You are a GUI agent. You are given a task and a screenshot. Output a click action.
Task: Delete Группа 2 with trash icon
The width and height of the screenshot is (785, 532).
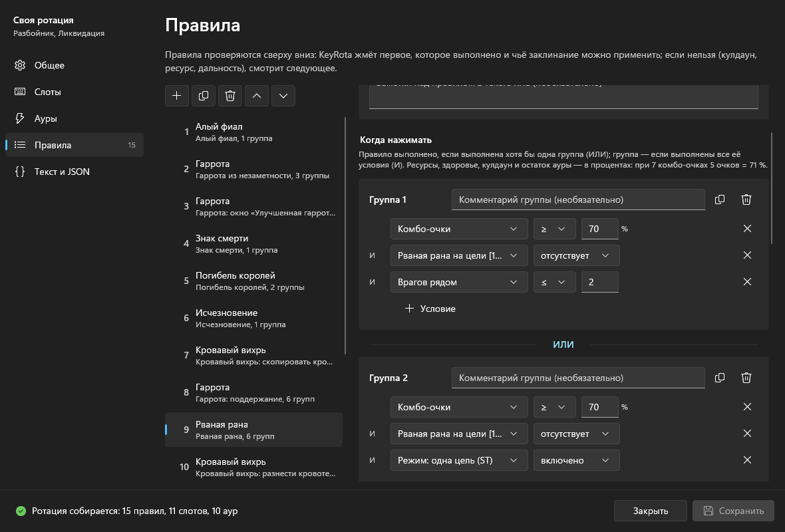pyautogui.click(x=746, y=377)
